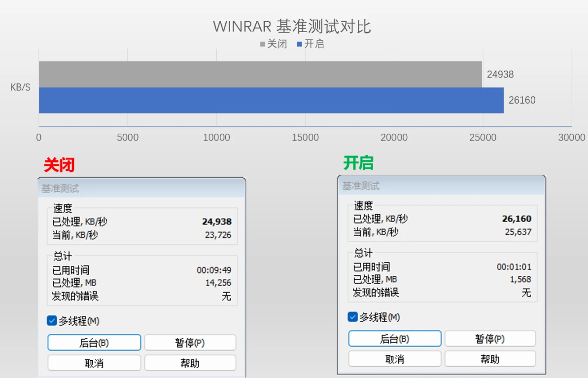588x378 pixels.
Task: Click the gray 关闭 legend marker
Action: click(263, 44)
